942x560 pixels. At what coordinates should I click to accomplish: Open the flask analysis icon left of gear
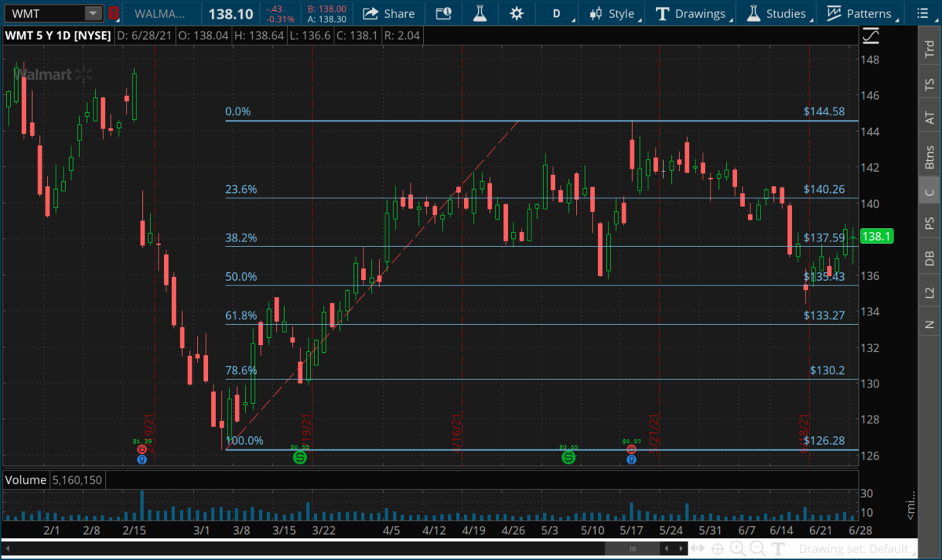pyautogui.click(x=479, y=13)
